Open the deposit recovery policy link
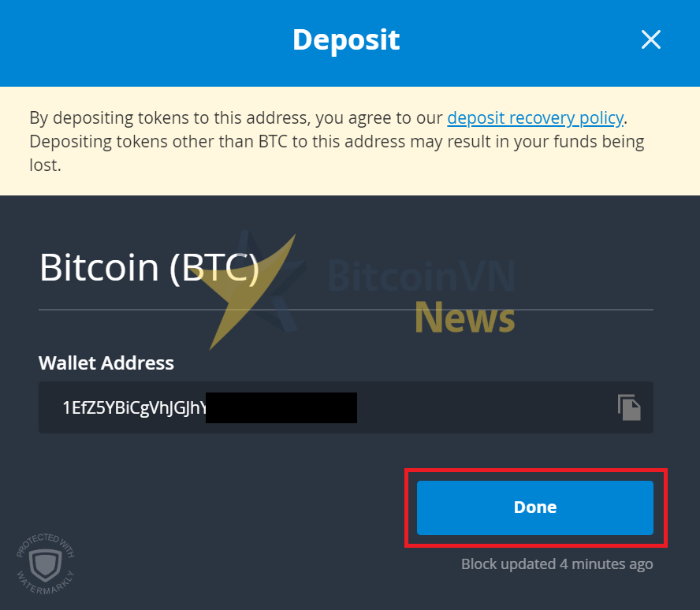 click(535, 117)
